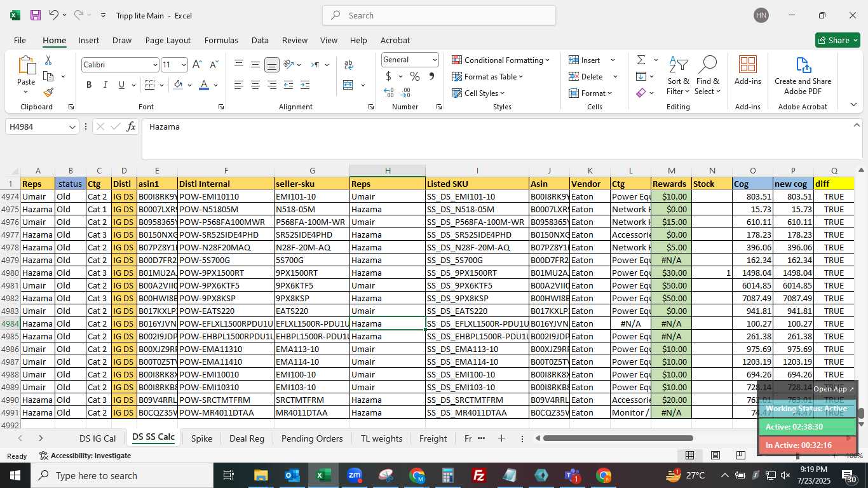868x488 pixels.
Task: Click the Copy icon in Clipboard group
Action: point(48,76)
